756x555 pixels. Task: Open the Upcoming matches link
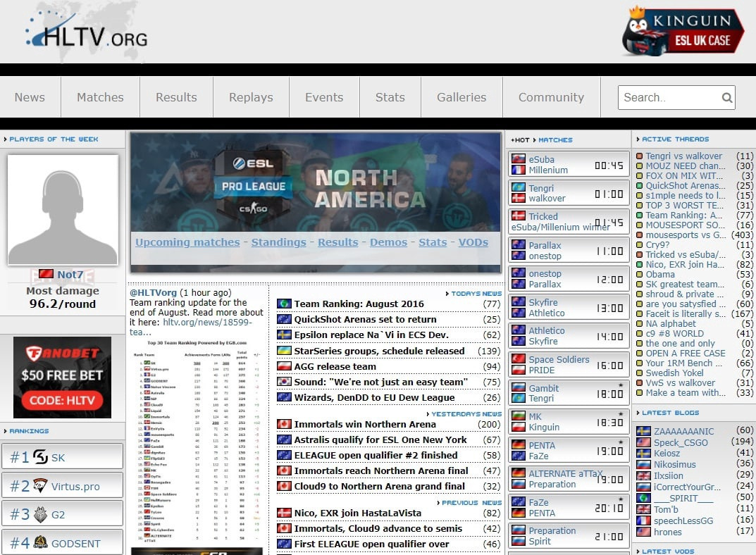187,242
